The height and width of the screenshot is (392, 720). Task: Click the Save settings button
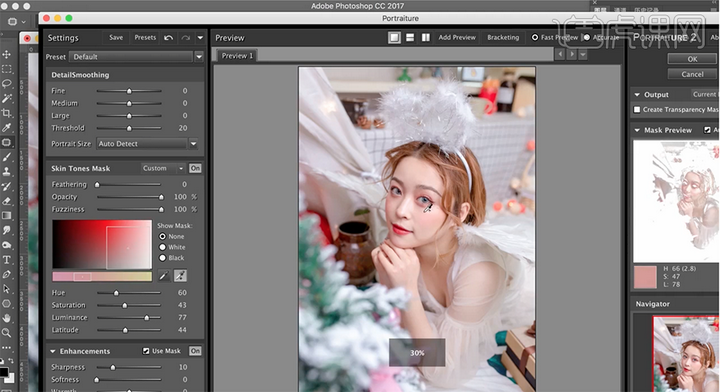116,38
